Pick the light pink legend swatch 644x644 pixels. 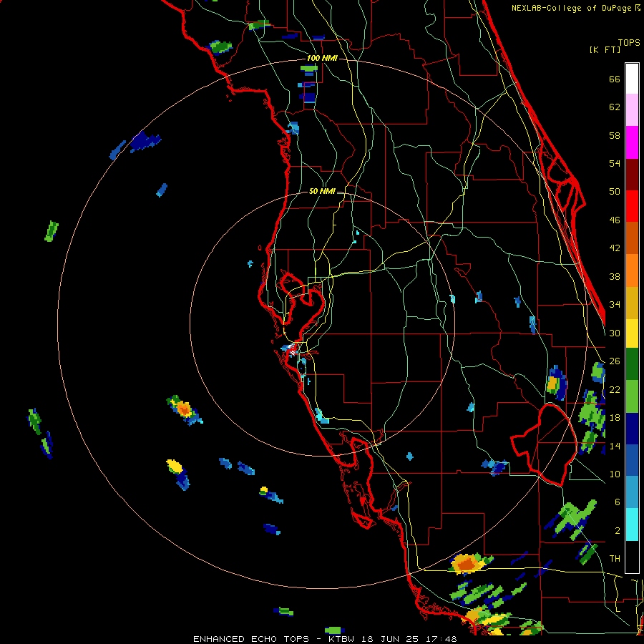coord(632,109)
